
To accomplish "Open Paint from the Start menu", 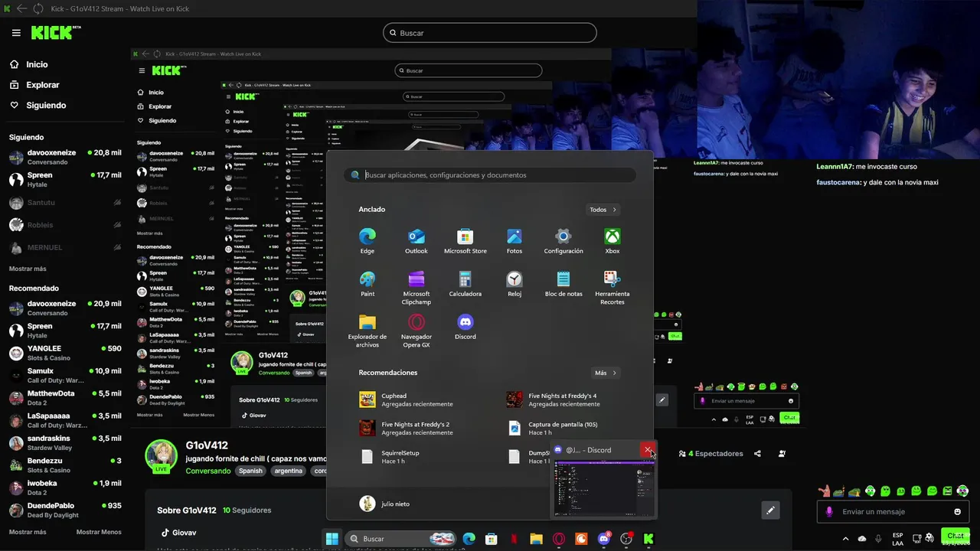I will [x=367, y=284].
